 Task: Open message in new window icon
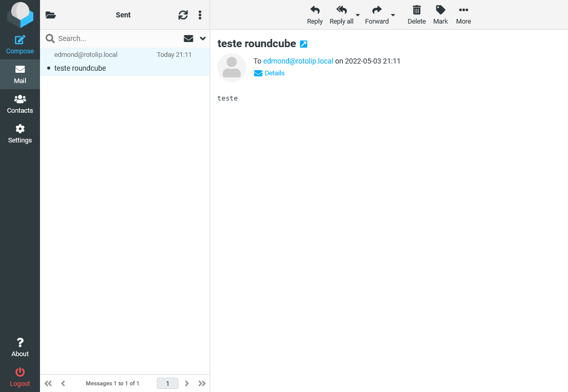pyautogui.click(x=303, y=44)
